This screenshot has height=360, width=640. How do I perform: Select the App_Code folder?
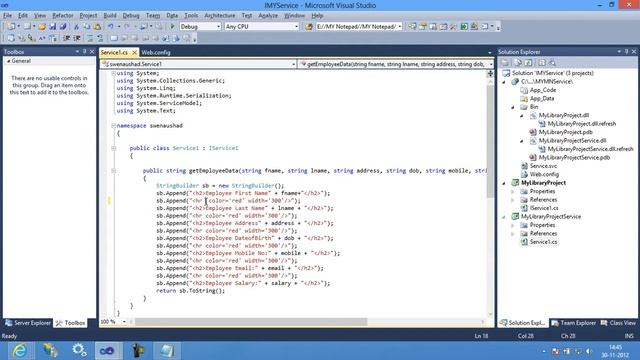coord(543,90)
